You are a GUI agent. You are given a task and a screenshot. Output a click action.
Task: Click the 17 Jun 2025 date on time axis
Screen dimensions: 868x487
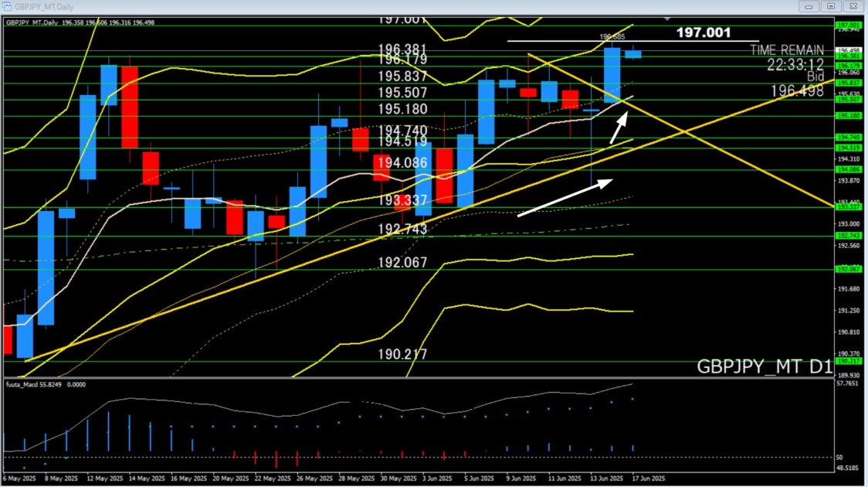(x=648, y=478)
